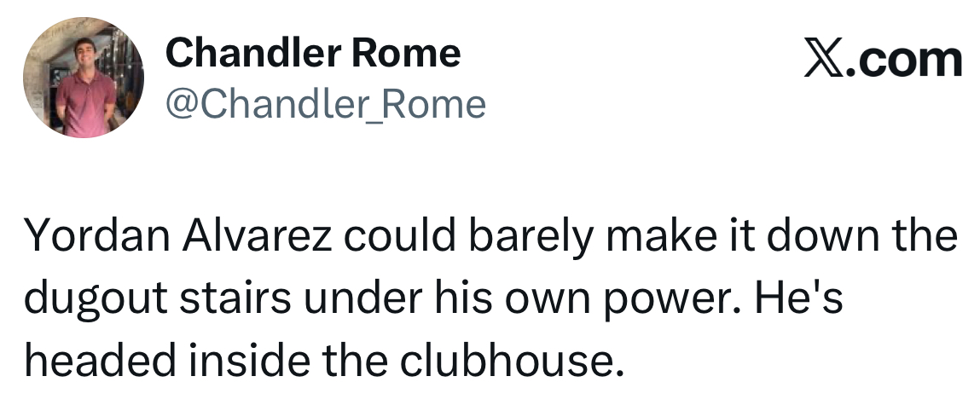Click the '.com' text beside X logo
Image resolution: width=980 pixels, height=411 pixels.
(904, 60)
